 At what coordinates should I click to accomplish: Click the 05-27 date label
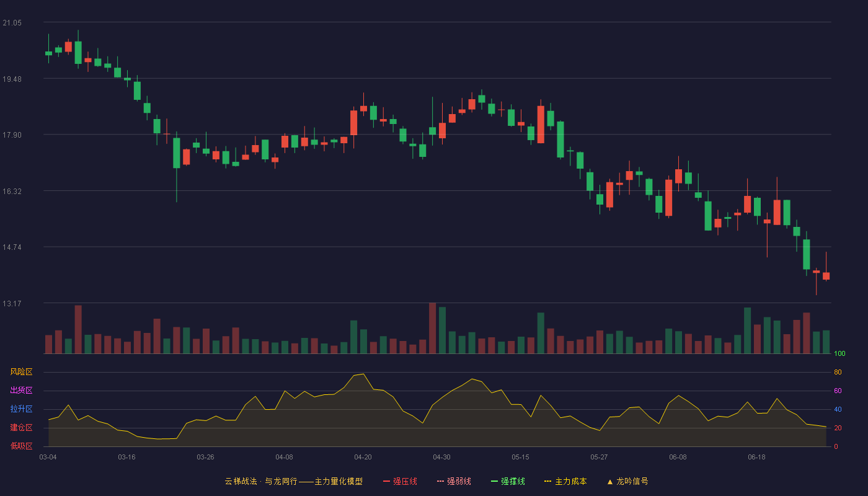(x=599, y=457)
